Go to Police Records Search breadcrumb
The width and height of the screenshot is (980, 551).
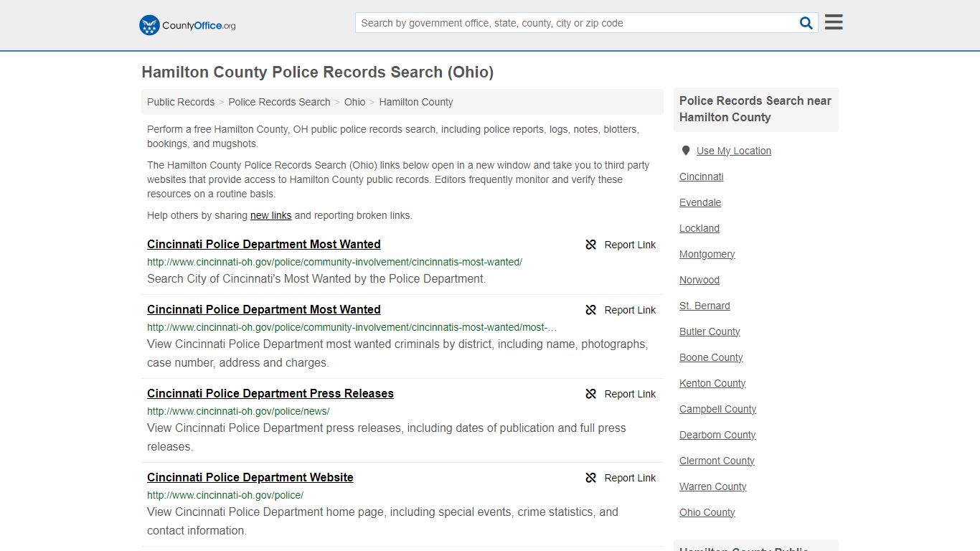click(x=279, y=102)
